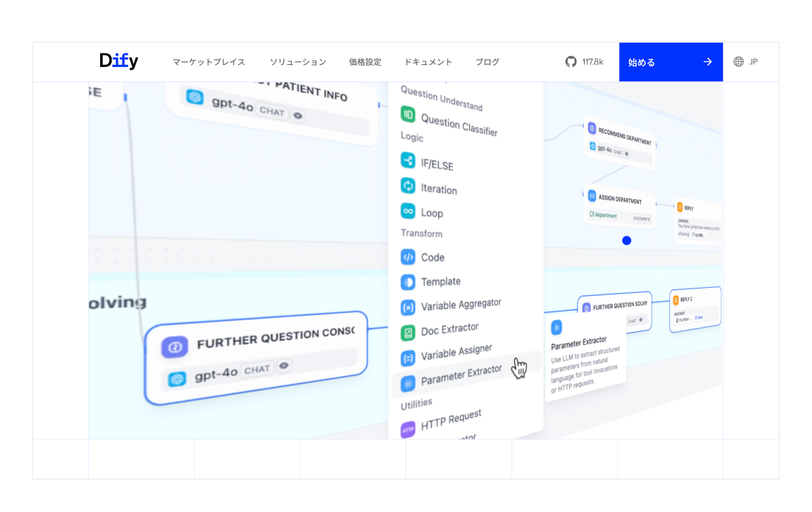Choose the Variable Aggregator icon
This screenshot has height=512, width=812.
coord(408,307)
